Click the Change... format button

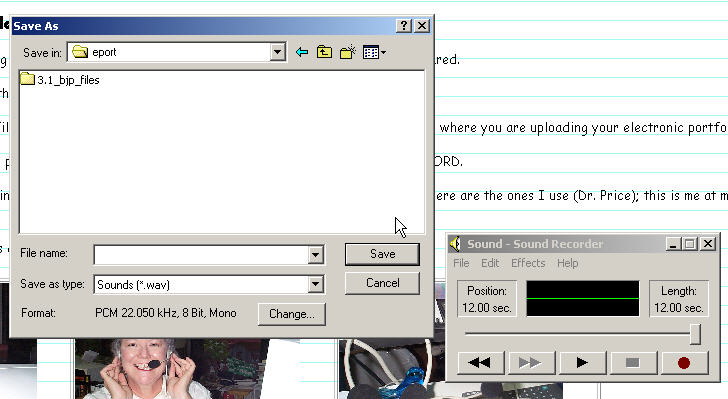pyautogui.click(x=292, y=314)
